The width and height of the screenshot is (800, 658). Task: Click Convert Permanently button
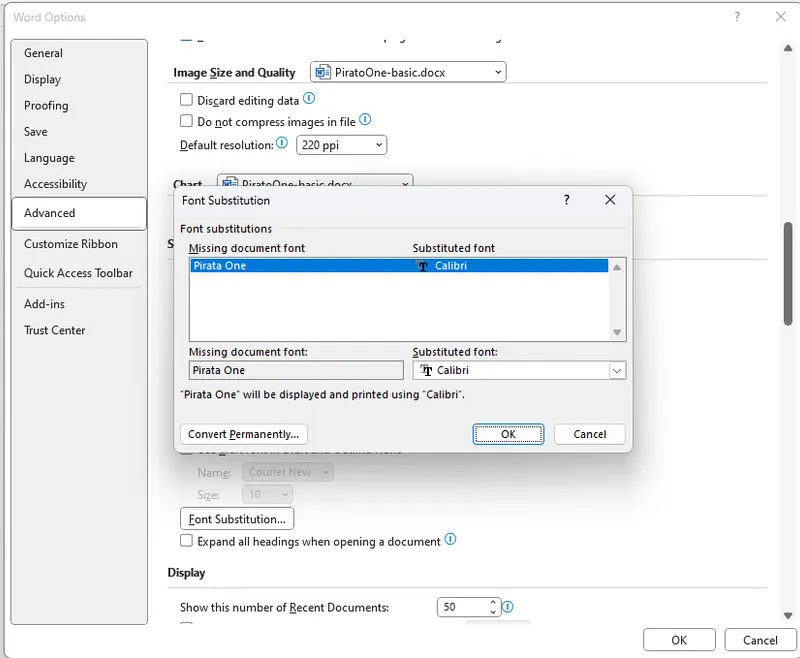(244, 434)
